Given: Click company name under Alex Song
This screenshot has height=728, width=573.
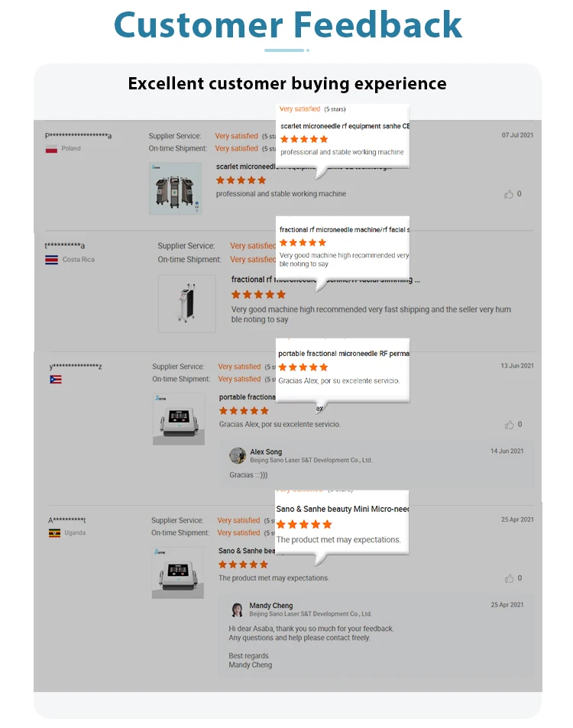Looking at the screenshot, I should pos(311,461).
